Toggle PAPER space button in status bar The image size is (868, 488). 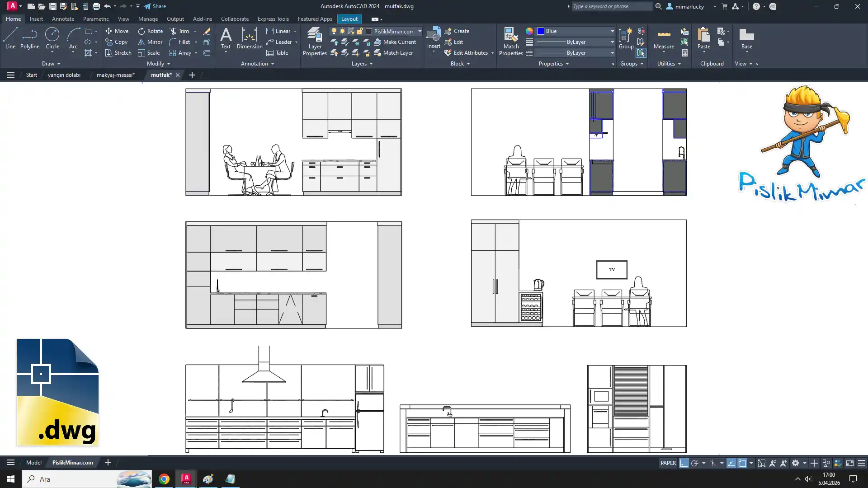click(668, 463)
